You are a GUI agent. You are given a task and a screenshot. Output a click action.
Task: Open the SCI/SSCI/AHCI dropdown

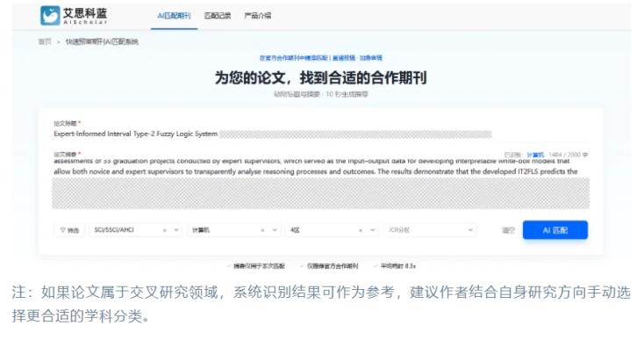pyautogui.click(x=136, y=230)
